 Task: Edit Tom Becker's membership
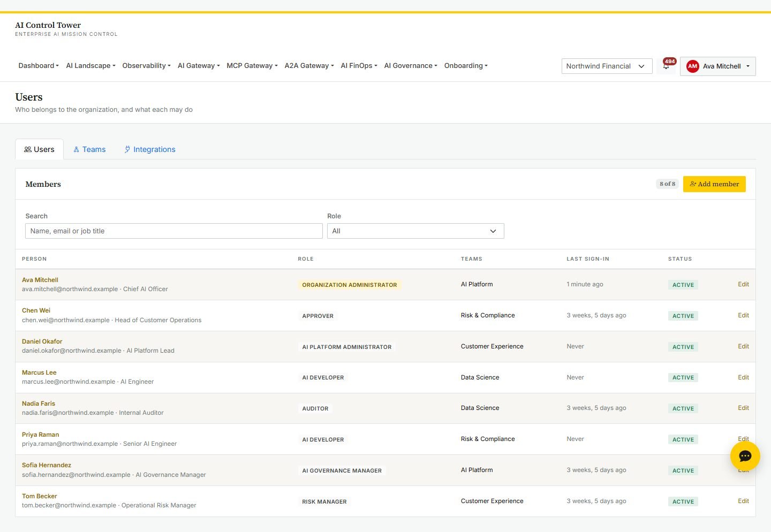tap(743, 501)
